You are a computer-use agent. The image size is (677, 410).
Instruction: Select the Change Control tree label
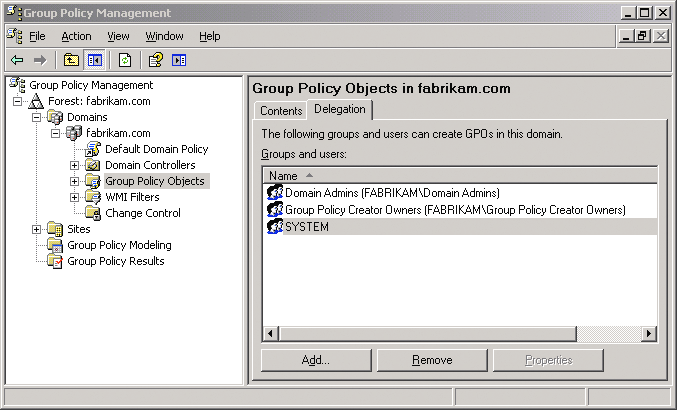pyautogui.click(x=143, y=213)
